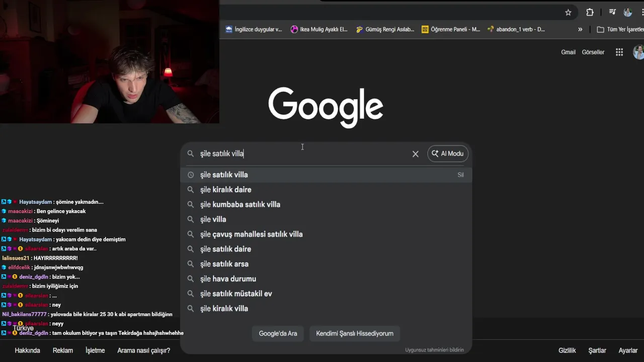This screenshot has width=644, height=362.
Task: Open Hakkında footer link
Action: [x=27, y=350]
